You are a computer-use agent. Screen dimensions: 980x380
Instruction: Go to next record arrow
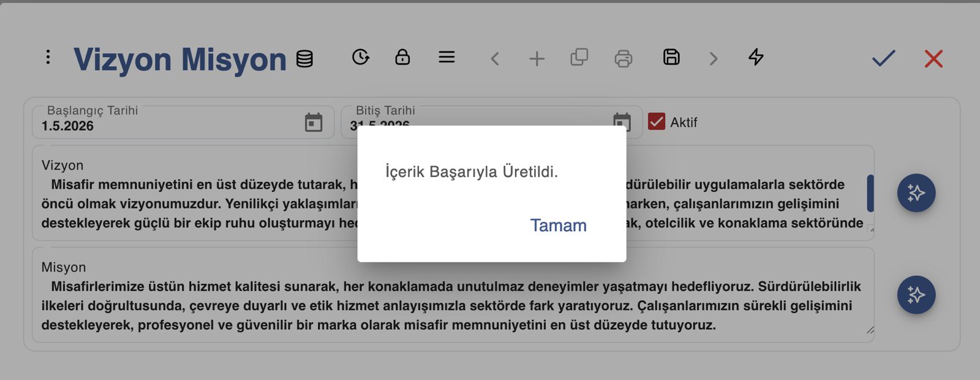click(x=713, y=59)
